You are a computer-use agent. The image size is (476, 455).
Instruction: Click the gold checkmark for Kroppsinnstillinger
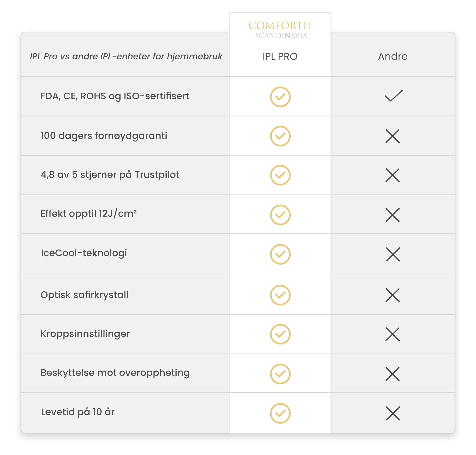[x=280, y=334]
